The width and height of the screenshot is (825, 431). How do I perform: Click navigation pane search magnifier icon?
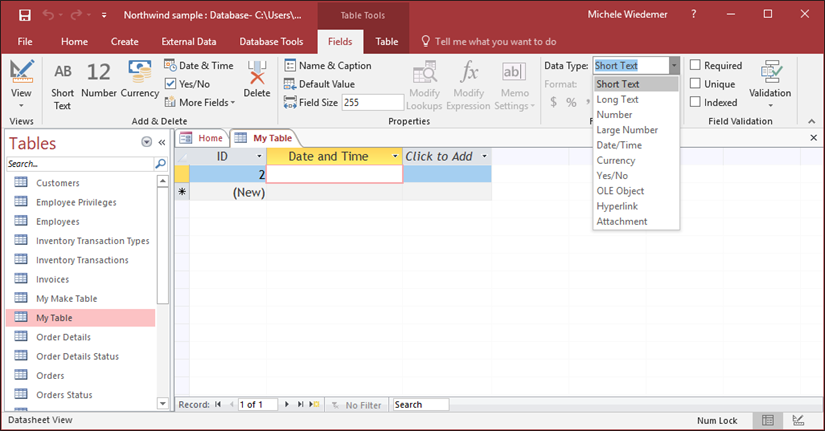pyautogui.click(x=160, y=164)
